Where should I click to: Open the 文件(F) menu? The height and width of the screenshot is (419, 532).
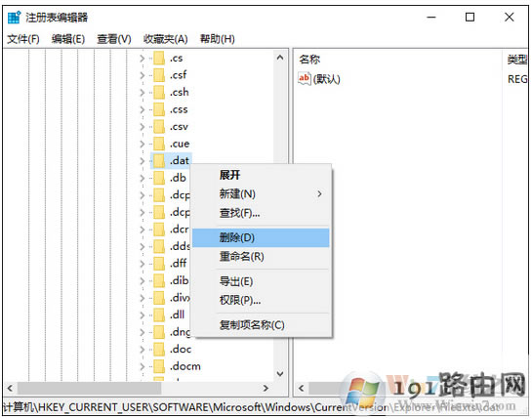[x=23, y=39]
